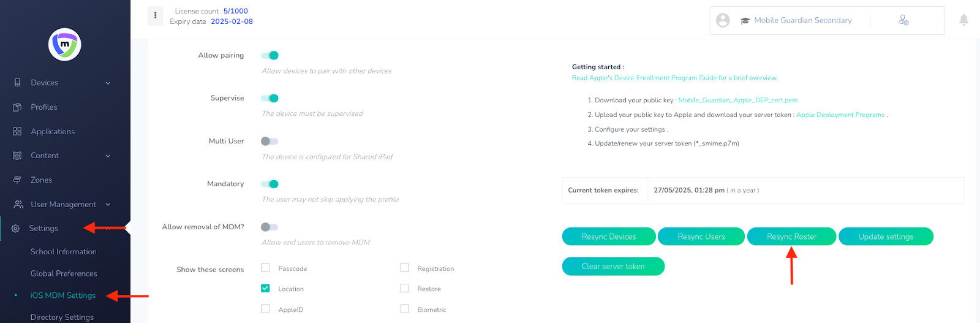Check the Passcode screen checkbox
The image size is (980, 323).
coord(265,267)
